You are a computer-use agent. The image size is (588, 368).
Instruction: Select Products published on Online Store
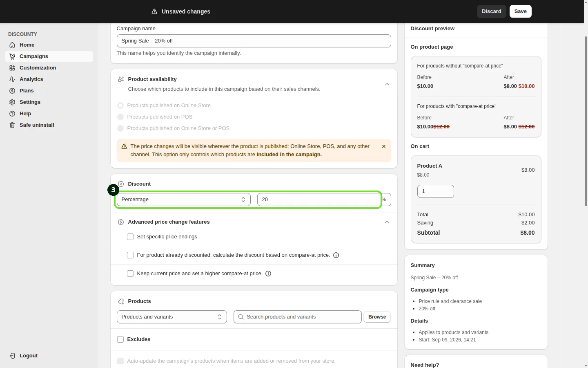pos(120,105)
